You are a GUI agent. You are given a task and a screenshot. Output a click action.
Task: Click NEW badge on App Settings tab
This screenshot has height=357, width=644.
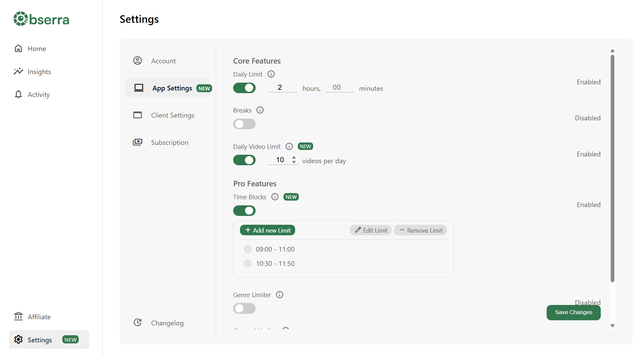coord(204,88)
